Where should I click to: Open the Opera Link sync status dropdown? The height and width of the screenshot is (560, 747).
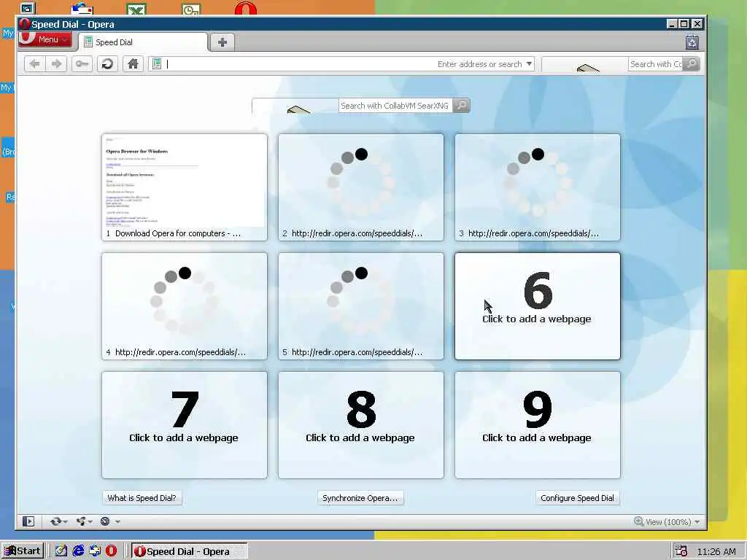pyautogui.click(x=58, y=521)
